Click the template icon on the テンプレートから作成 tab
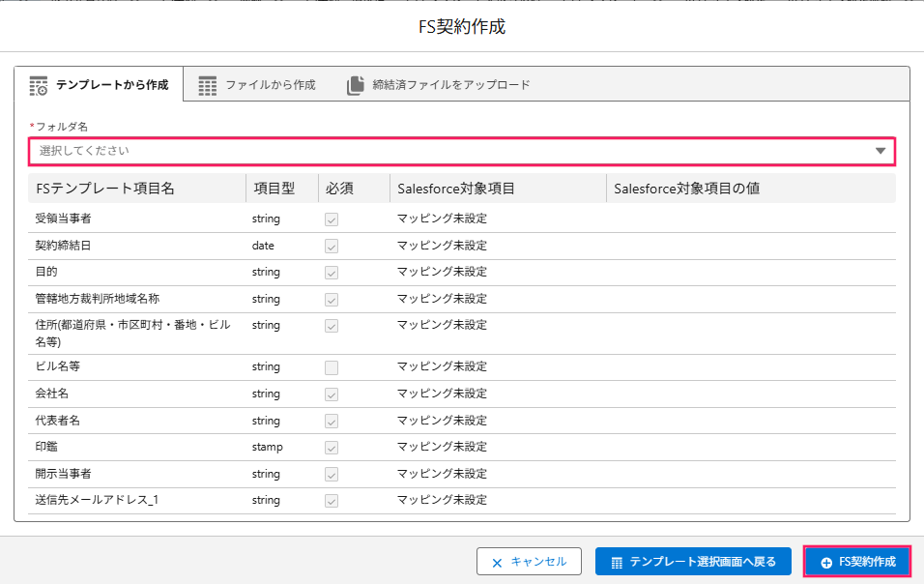 (x=39, y=85)
